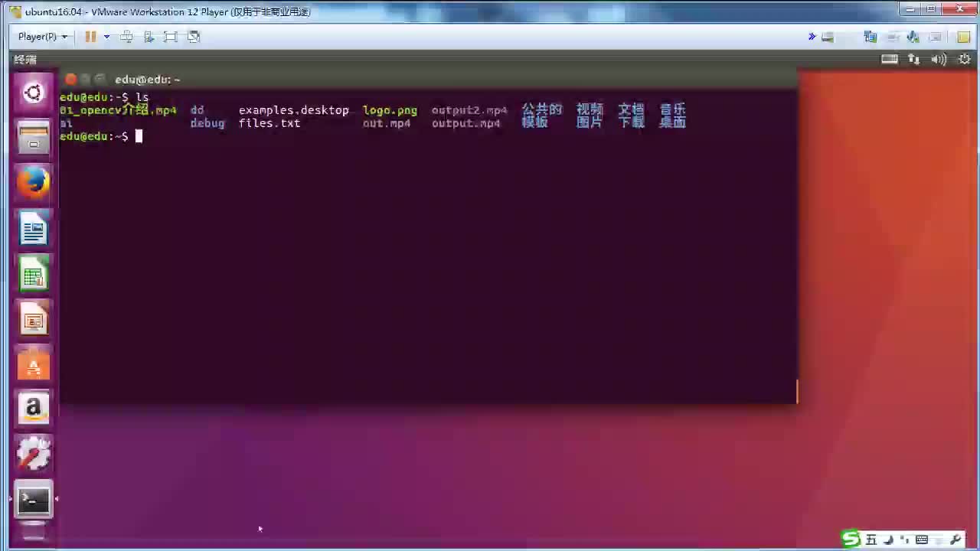Open the Files manager in dock
Image resolution: width=980 pixels, height=551 pixels.
pyautogui.click(x=33, y=139)
